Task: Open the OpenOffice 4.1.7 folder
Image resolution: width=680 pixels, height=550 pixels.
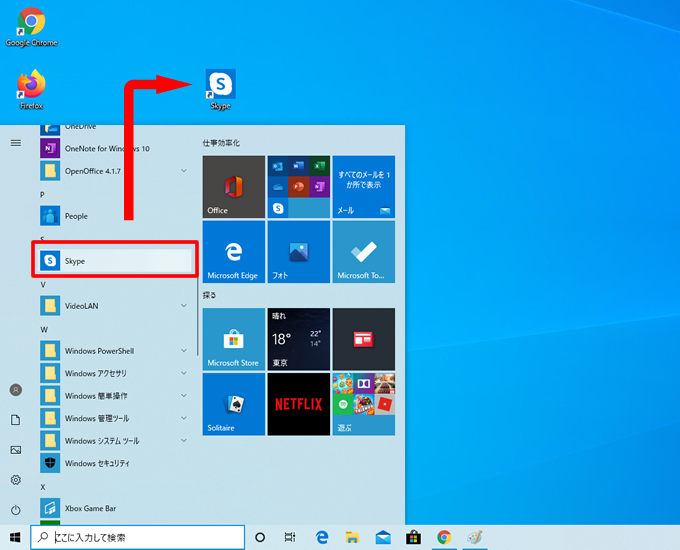Action: pos(114,171)
